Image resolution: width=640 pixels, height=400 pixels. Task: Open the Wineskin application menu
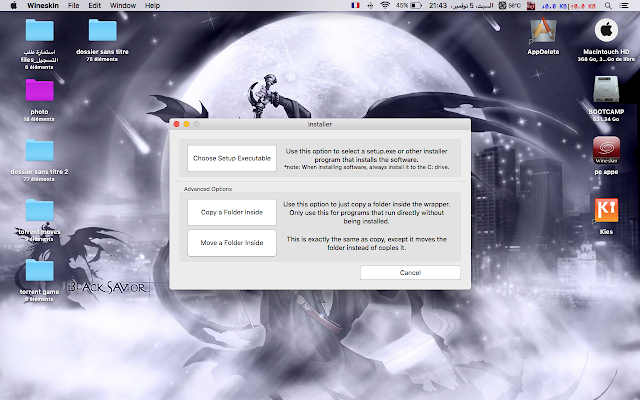tap(43, 6)
